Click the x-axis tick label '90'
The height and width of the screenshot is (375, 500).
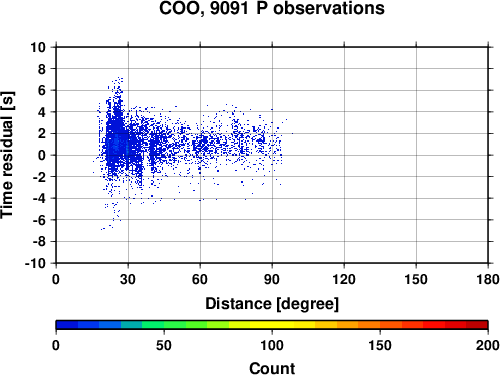coord(272,279)
